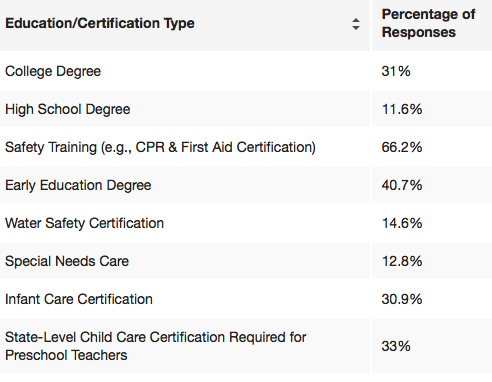Click the College Degree row label
The height and width of the screenshot is (382, 492).
coord(53,71)
